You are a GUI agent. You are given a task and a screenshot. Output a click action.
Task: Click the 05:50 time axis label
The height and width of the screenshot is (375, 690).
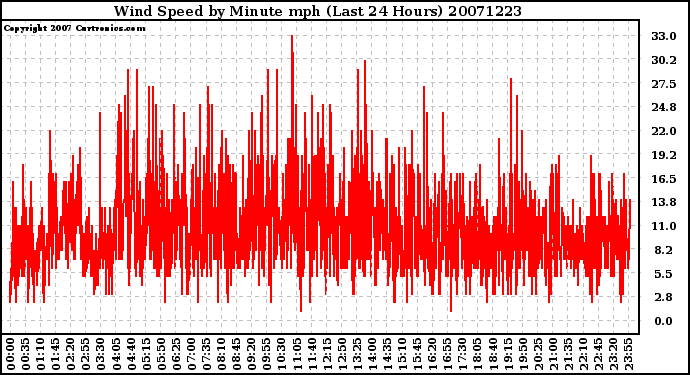[161, 354]
